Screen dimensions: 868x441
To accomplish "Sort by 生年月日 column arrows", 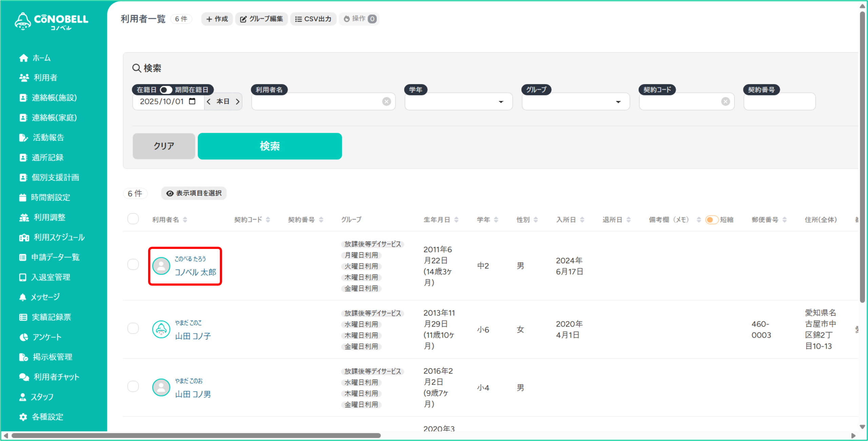I will (456, 220).
